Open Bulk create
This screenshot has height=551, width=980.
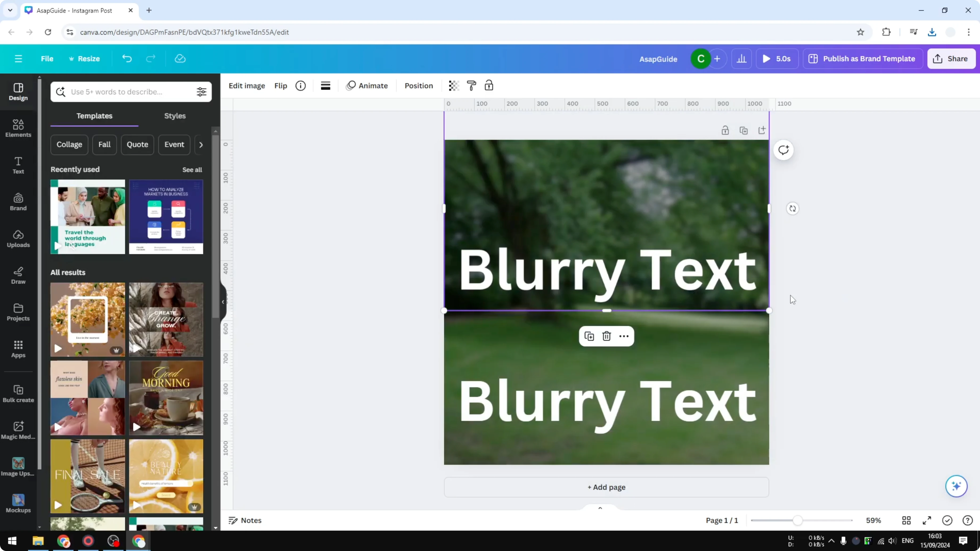click(18, 394)
